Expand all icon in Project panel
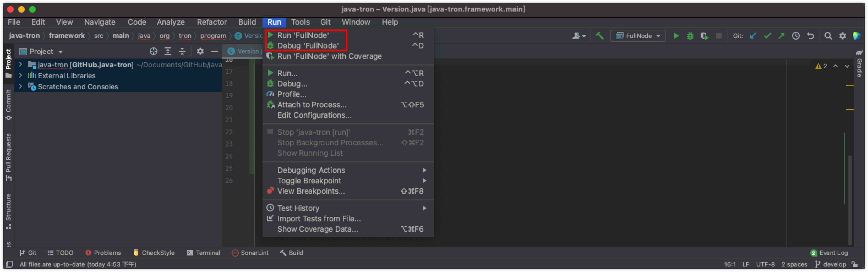The image size is (868, 272). [x=168, y=51]
